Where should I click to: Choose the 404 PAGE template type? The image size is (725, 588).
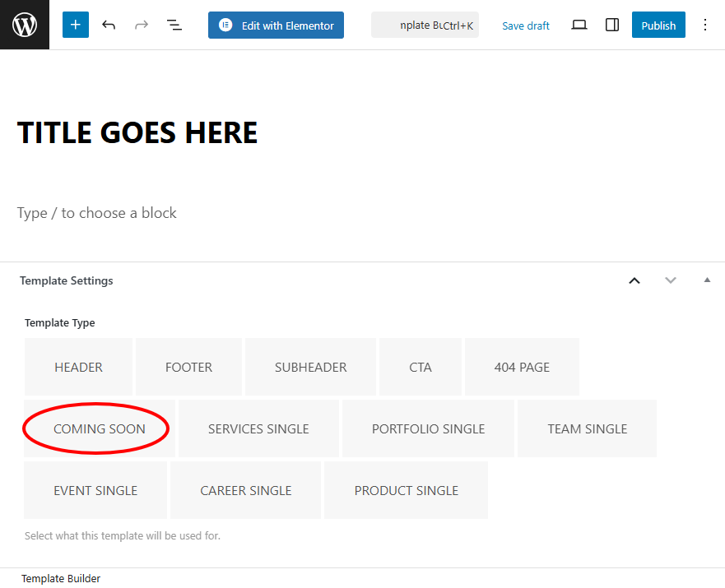click(522, 367)
